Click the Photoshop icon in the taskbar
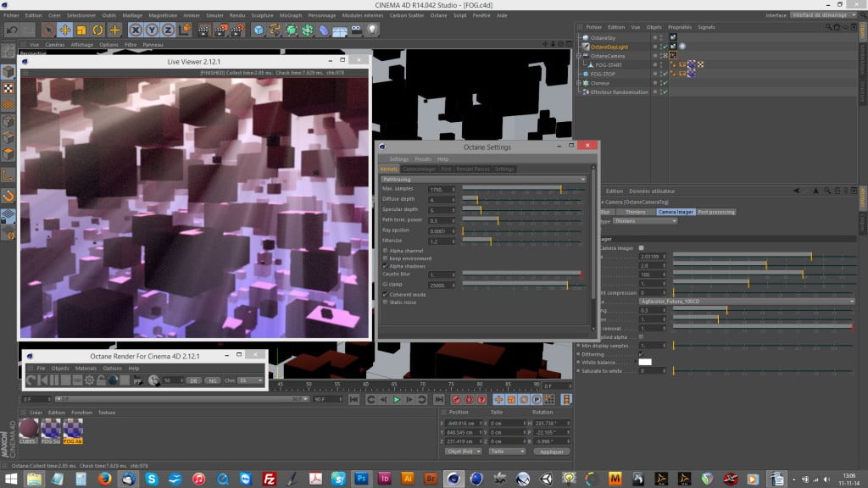This screenshot has width=868, height=488. point(360,480)
